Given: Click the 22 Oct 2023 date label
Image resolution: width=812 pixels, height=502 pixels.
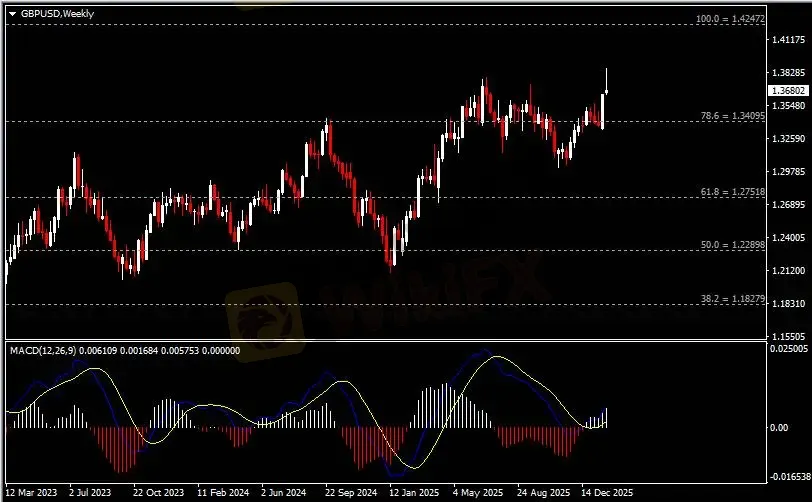Looking at the screenshot, I should click(x=158, y=492).
